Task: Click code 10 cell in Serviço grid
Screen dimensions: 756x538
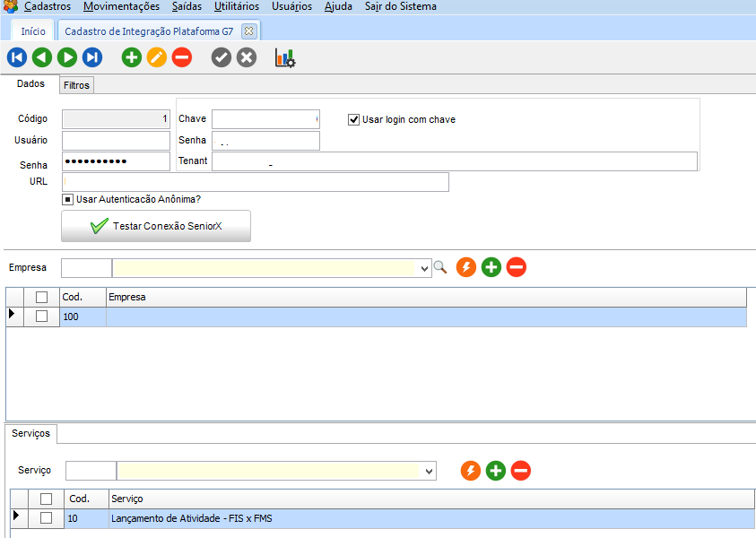Action: pos(86,518)
